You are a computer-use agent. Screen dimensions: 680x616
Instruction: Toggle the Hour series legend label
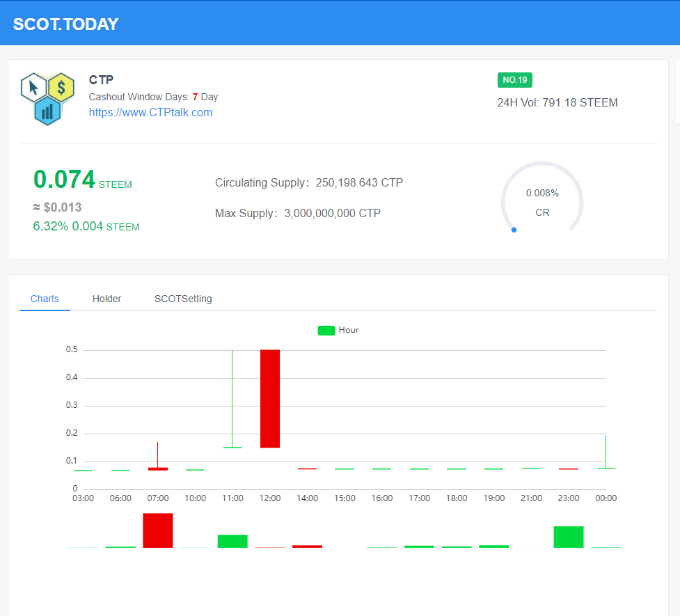tap(349, 330)
